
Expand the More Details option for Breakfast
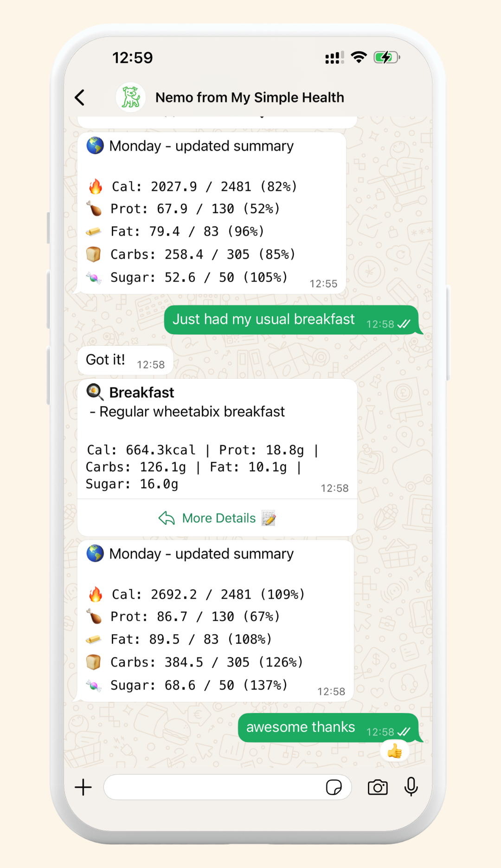coord(218,518)
